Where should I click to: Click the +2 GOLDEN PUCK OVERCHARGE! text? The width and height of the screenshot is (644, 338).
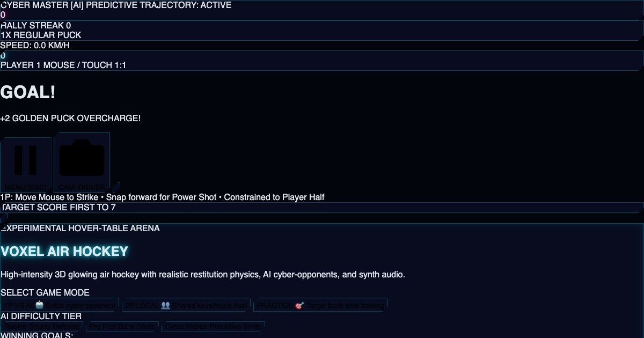click(70, 118)
